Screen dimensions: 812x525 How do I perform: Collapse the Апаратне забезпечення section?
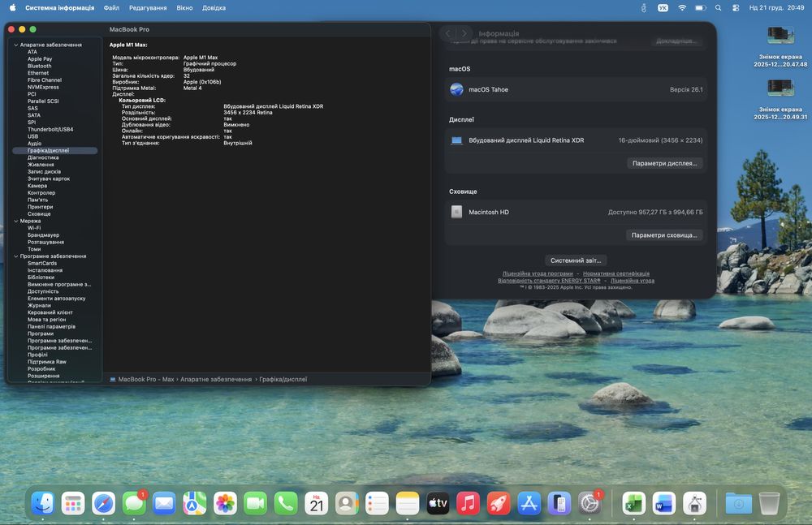[15, 45]
